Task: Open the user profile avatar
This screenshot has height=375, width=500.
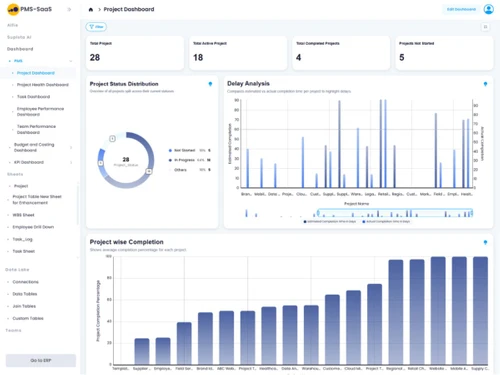Action: point(489,9)
